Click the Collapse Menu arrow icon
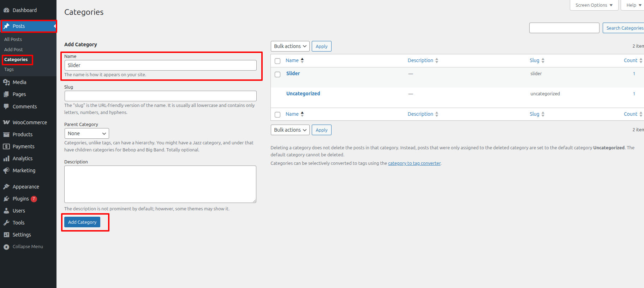The image size is (644, 288). tap(6, 247)
